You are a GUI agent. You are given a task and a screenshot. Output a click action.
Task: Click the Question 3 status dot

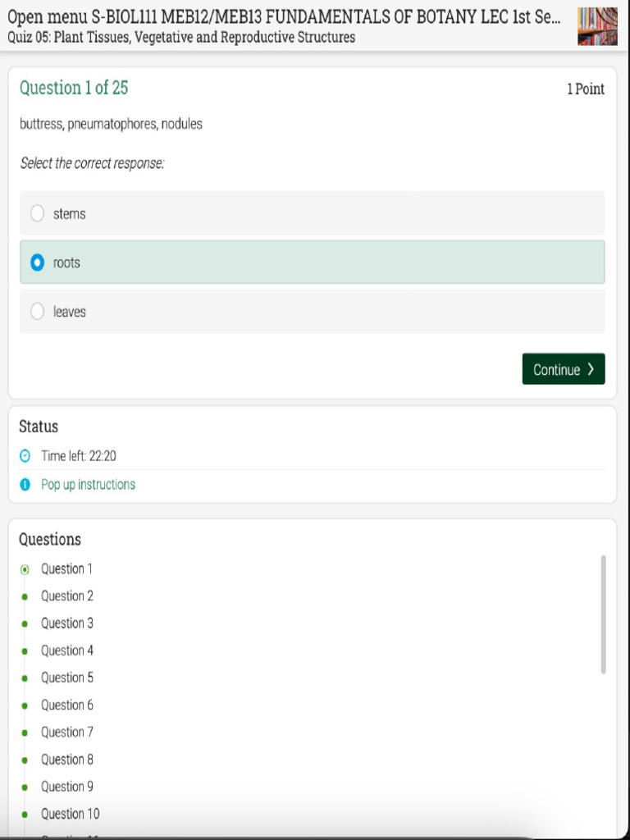[25, 623]
